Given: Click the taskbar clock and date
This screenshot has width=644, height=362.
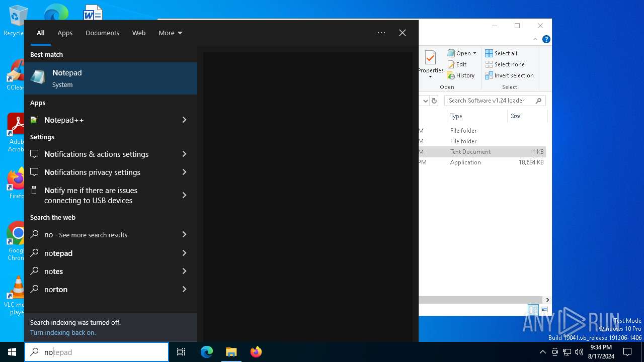Looking at the screenshot, I should (601, 352).
